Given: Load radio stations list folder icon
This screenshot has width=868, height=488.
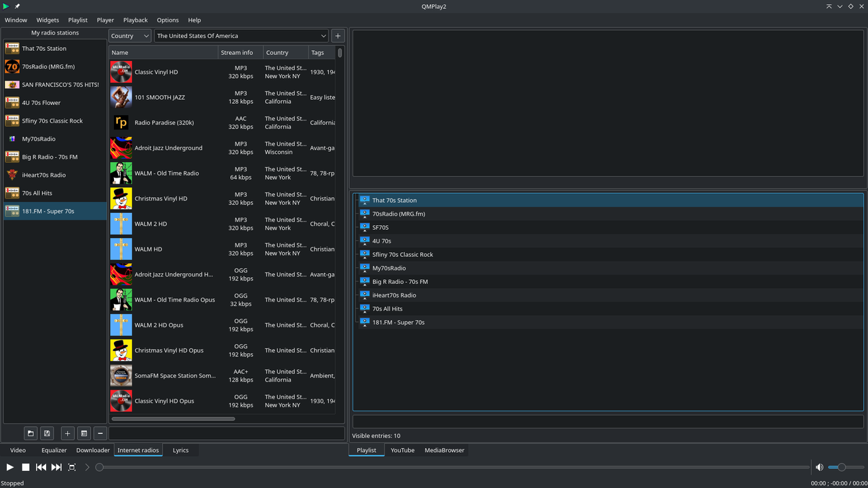Looking at the screenshot, I should pyautogui.click(x=31, y=433).
